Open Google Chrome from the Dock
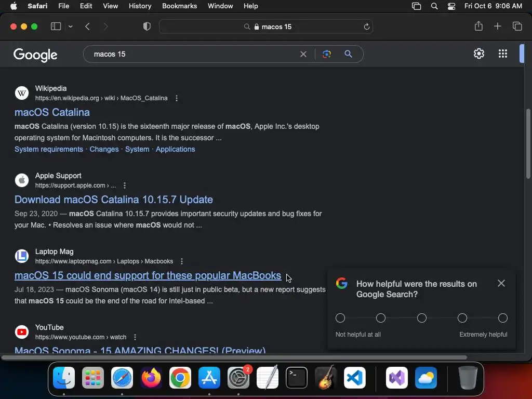Screen dimensions: 532x399 [x=180, y=378]
